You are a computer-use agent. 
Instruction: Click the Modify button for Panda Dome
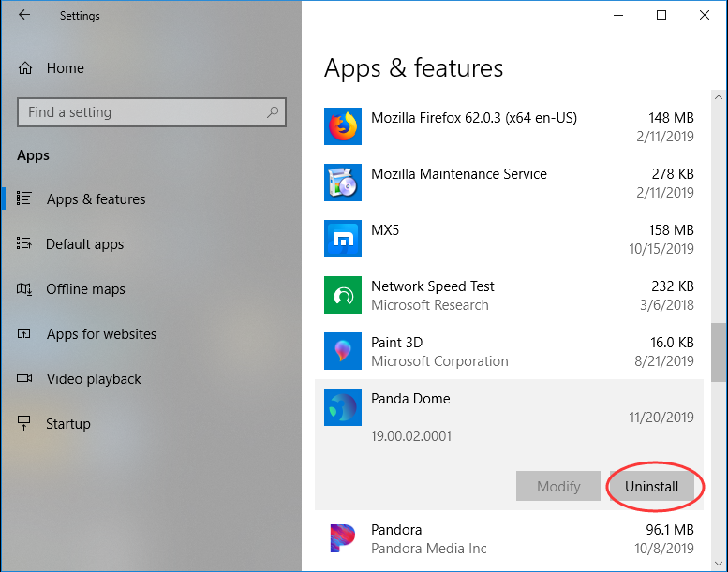[558, 486]
